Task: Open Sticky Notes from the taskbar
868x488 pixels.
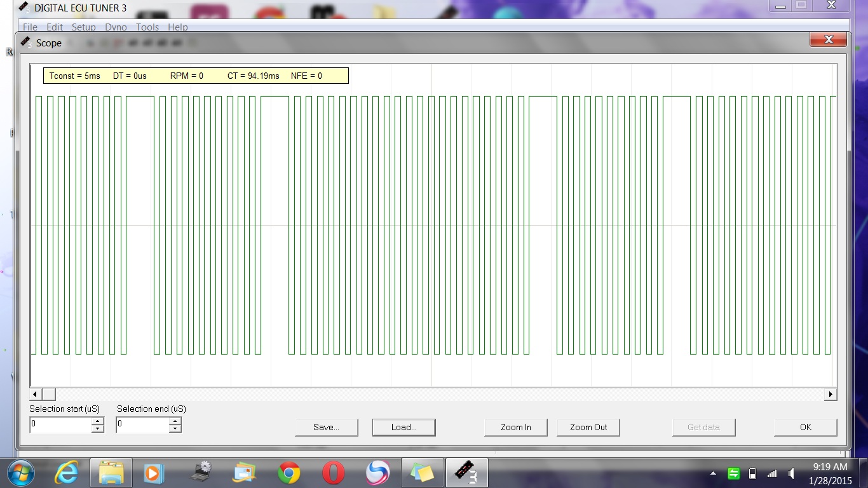Action: 422,473
